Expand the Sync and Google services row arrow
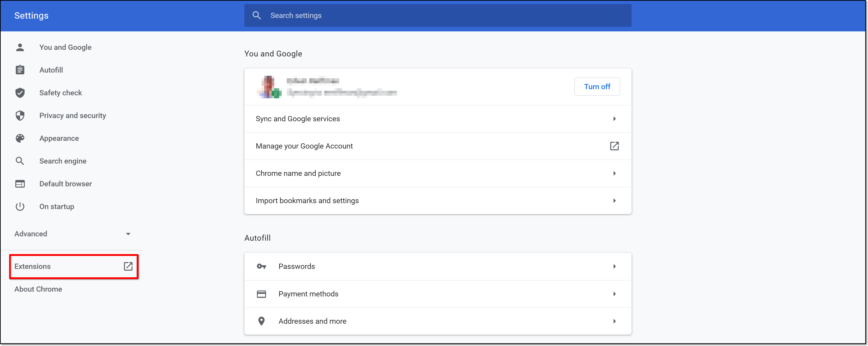Screen dimensions: 868x346 pos(614,119)
